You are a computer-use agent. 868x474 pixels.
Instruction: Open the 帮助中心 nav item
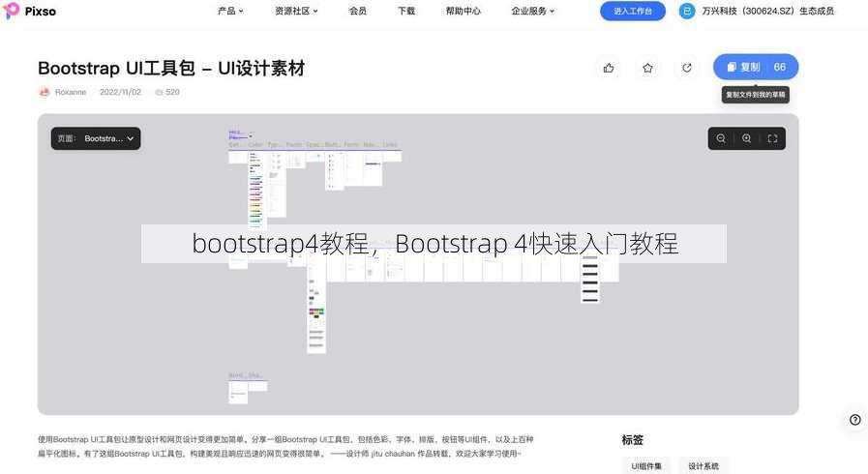464,11
